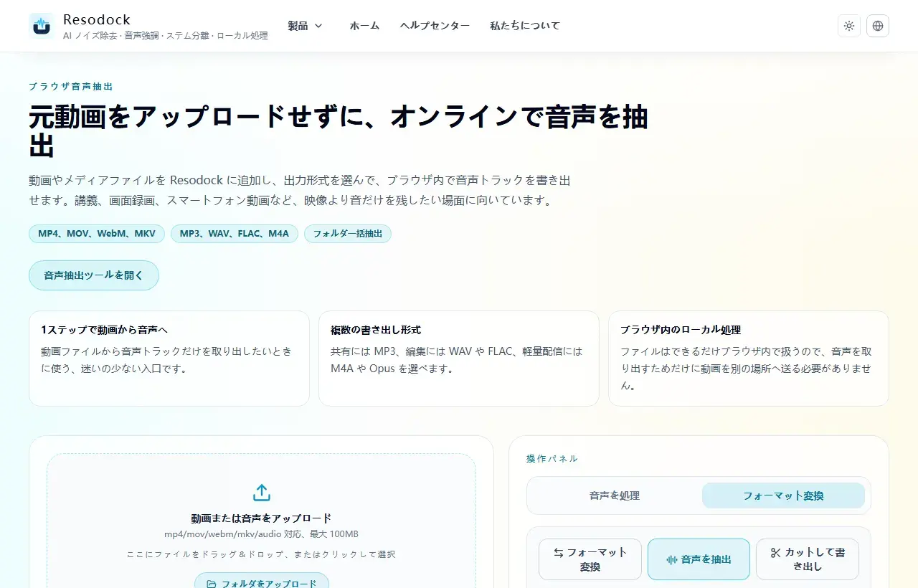Screen dimensions: 918x588
Task: Go to ホーム in the navigation
Action: tap(364, 26)
